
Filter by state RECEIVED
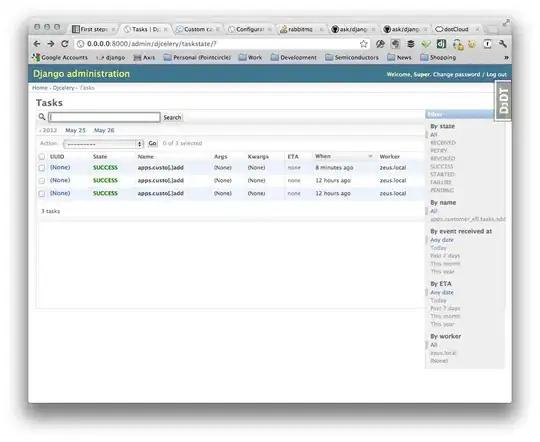(443, 143)
